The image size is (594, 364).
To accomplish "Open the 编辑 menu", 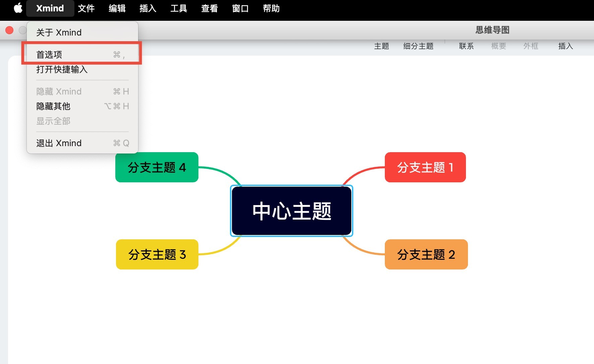I will (x=117, y=8).
